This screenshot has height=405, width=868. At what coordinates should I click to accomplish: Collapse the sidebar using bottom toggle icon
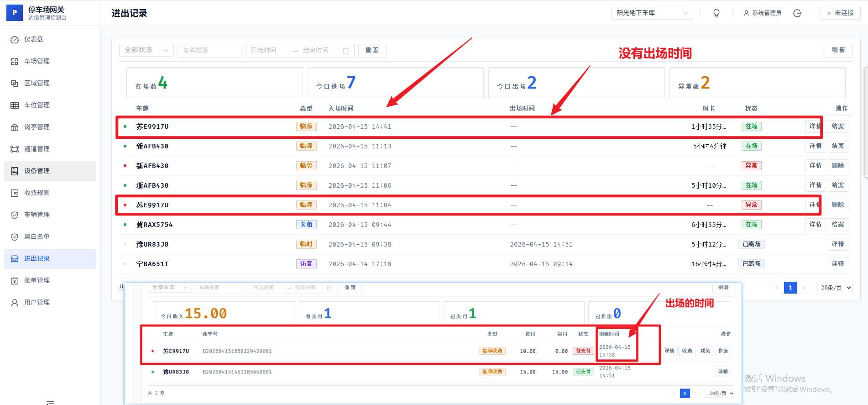coord(50,402)
